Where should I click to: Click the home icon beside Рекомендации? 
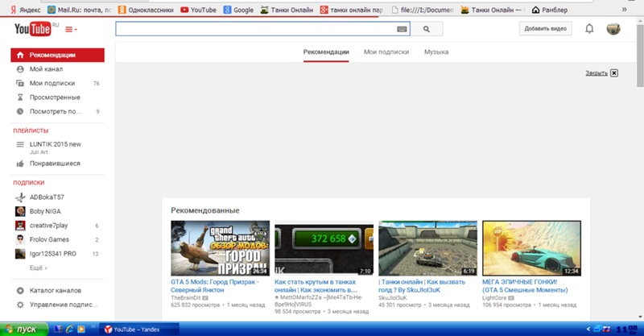[20, 55]
